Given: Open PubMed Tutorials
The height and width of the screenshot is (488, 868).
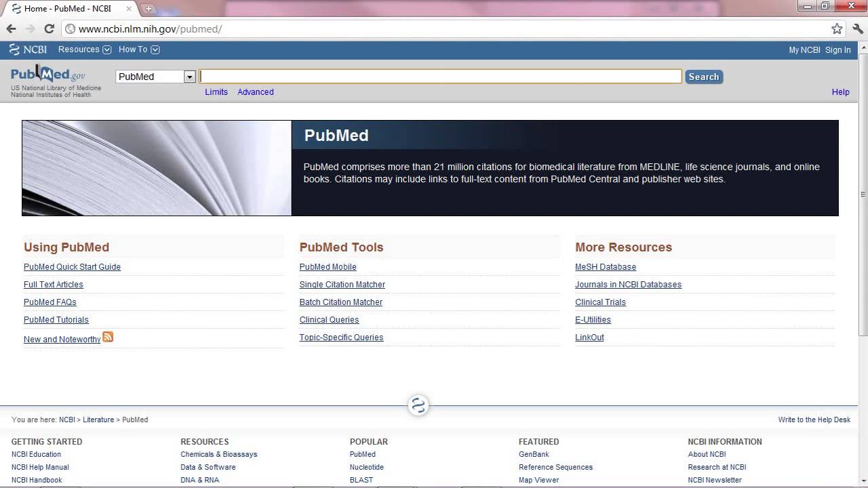Looking at the screenshot, I should tap(56, 320).
